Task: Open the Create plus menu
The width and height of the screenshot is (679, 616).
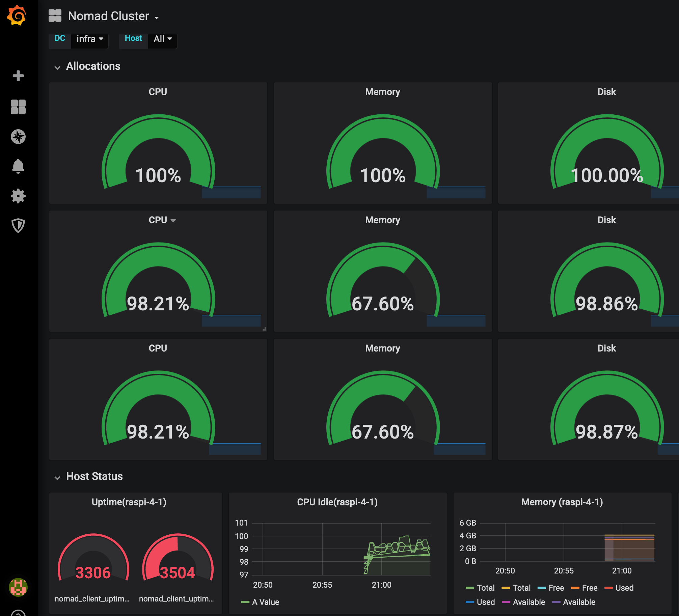Action: (x=18, y=76)
